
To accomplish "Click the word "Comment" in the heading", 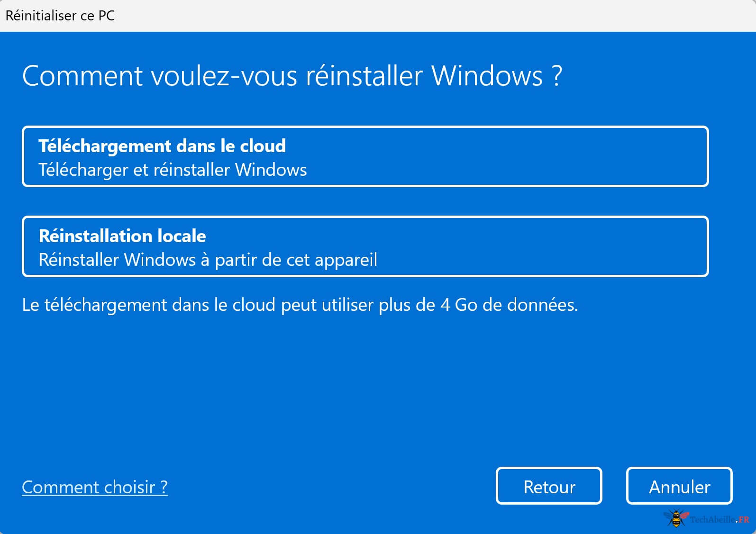I will 82,76.
